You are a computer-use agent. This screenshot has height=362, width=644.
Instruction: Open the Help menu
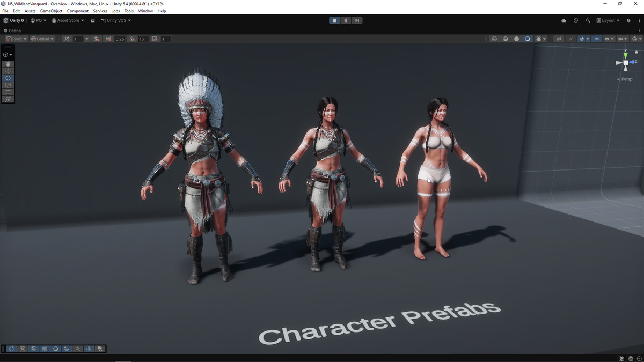coord(162,11)
